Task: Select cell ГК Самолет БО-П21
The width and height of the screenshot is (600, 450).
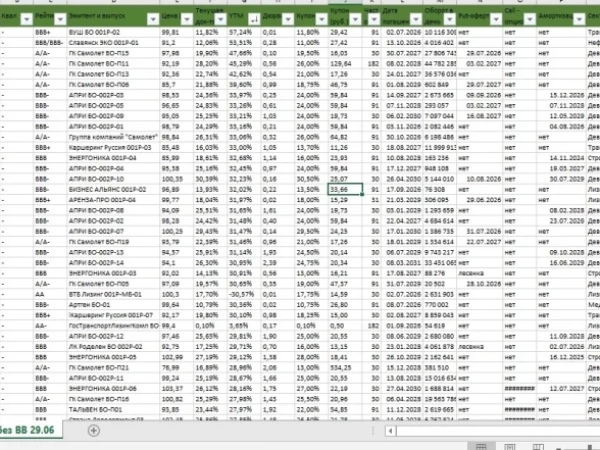Action: coord(113,368)
